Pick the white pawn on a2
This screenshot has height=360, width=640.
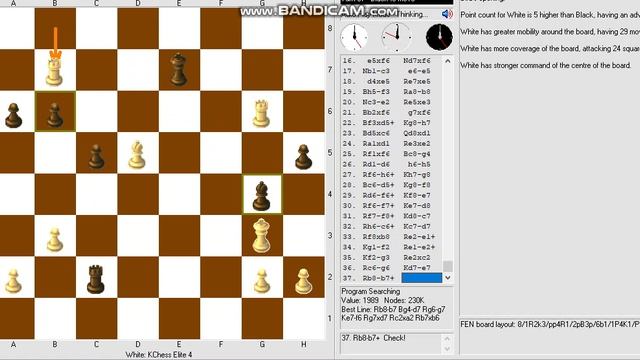coord(13,281)
